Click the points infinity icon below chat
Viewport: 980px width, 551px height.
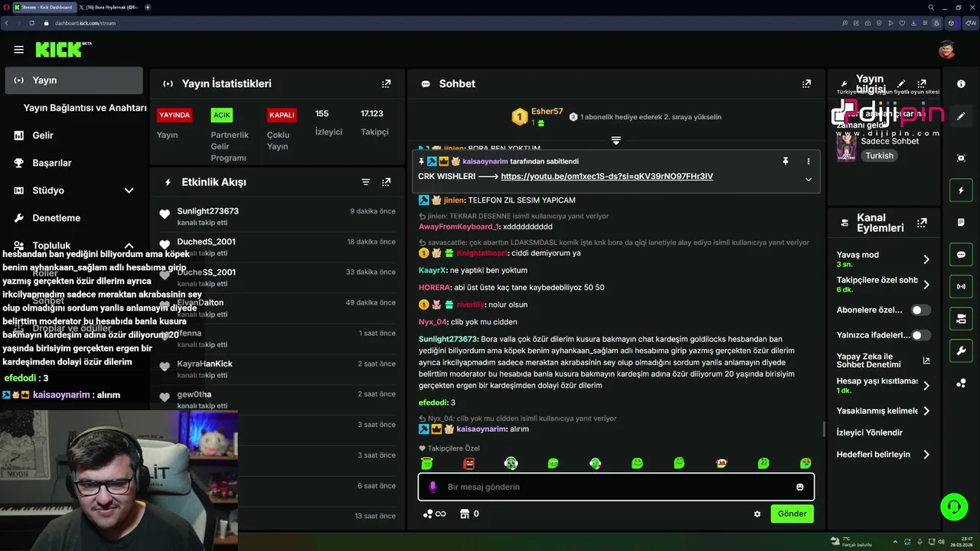(x=434, y=514)
